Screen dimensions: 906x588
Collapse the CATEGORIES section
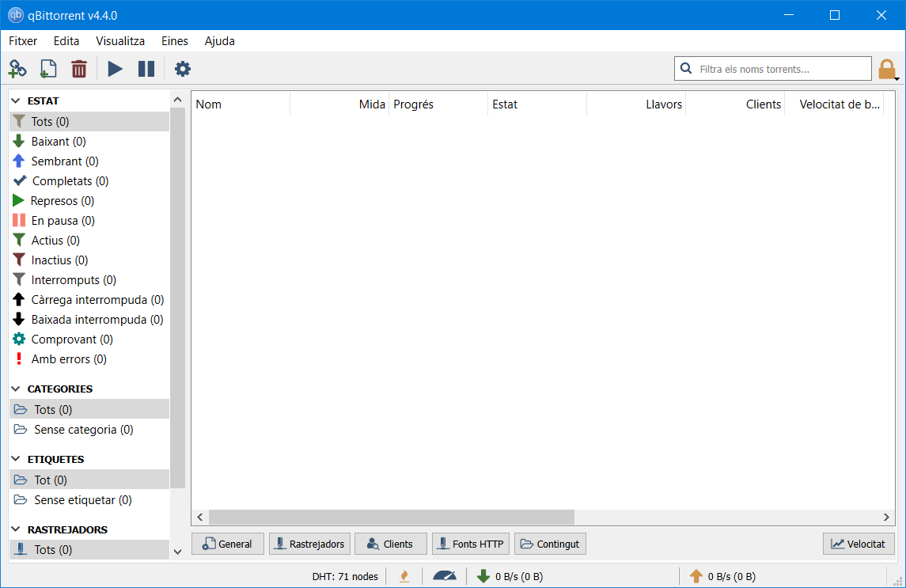17,389
